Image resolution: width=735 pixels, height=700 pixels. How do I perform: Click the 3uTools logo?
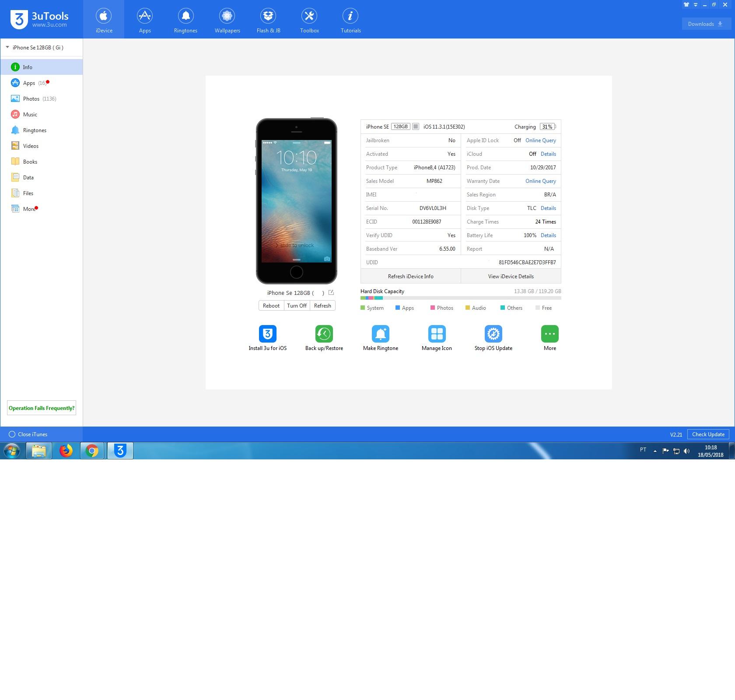39,20
